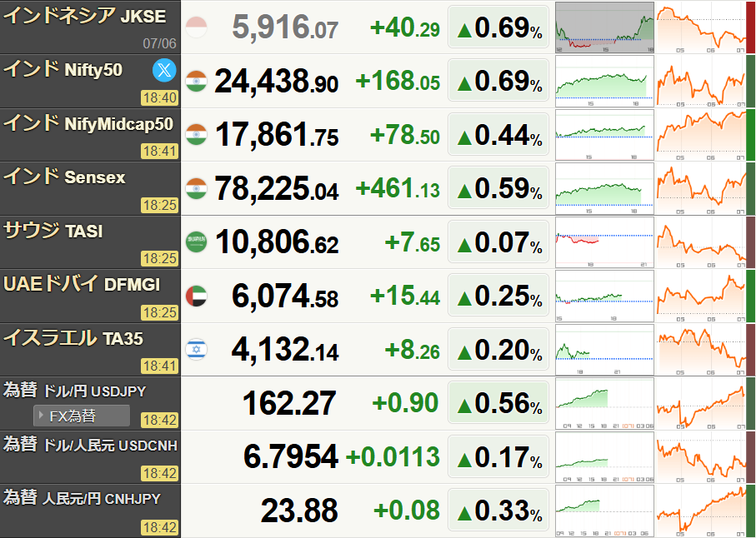Open the Sensex orange multi-day chart
Screen dimensions: 756x538
(701, 188)
